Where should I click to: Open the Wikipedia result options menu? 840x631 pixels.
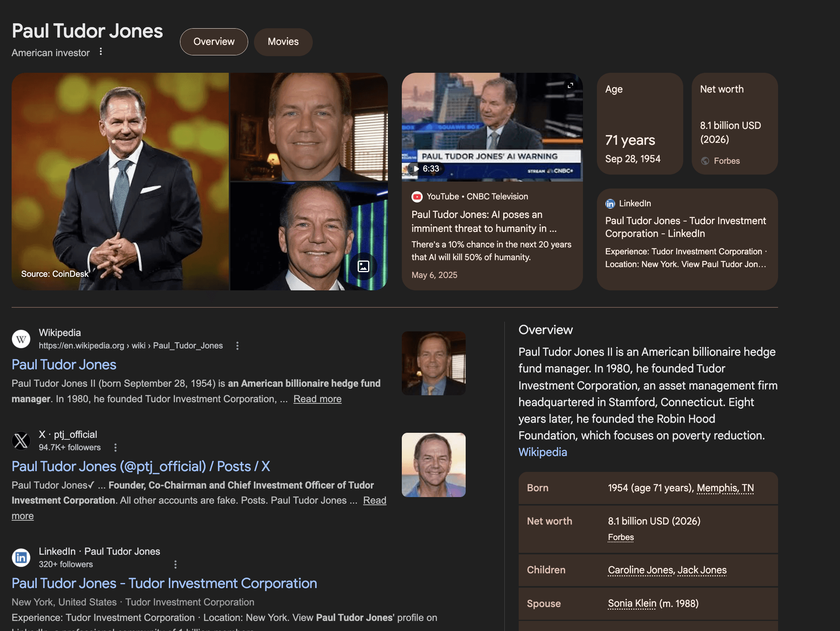pos(237,346)
